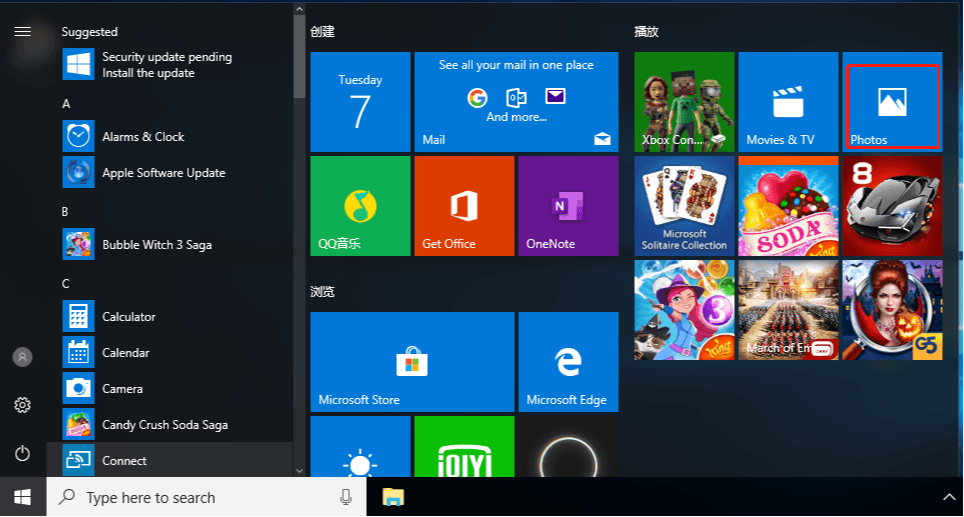Viewport: 964px width, 517px height.
Task: Click the app list scrollbar down arrow
Action: tap(299, 471)
